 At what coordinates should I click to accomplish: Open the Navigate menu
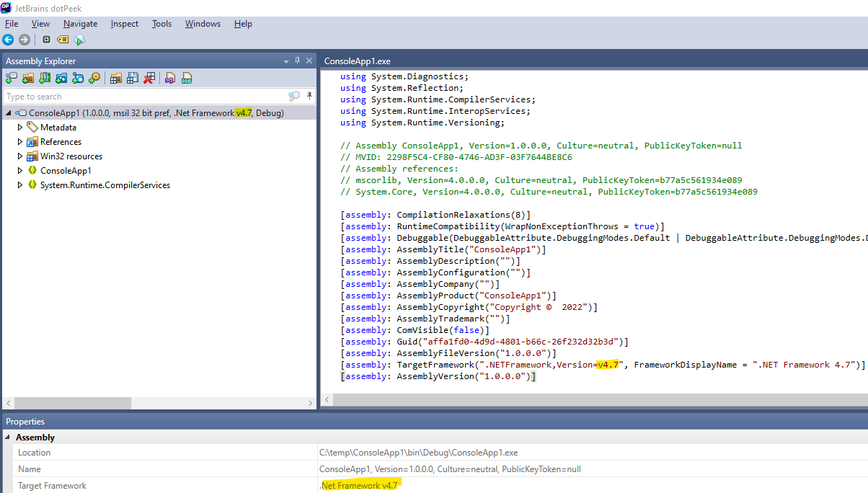point(80,24)
